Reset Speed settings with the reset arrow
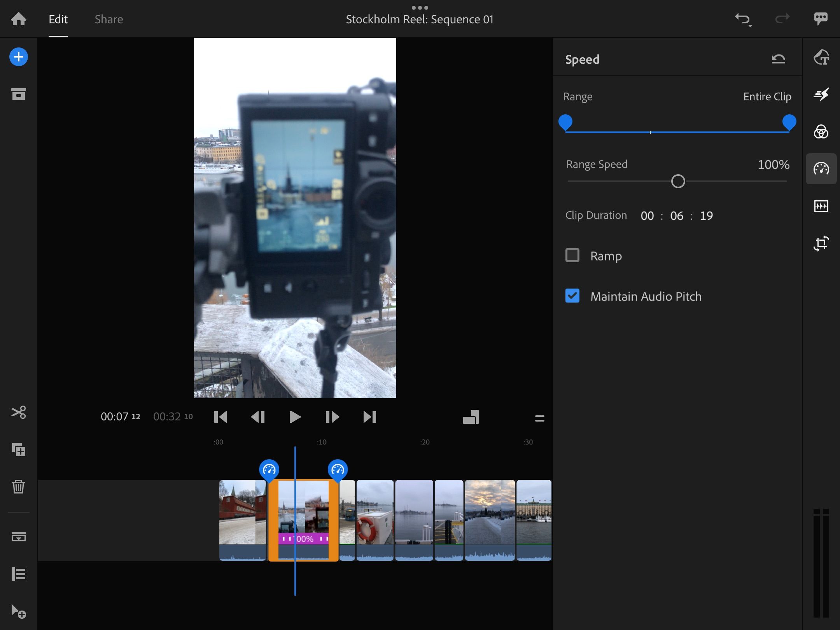The height and width of the screenshot is (630, 840). click(778, 59)
